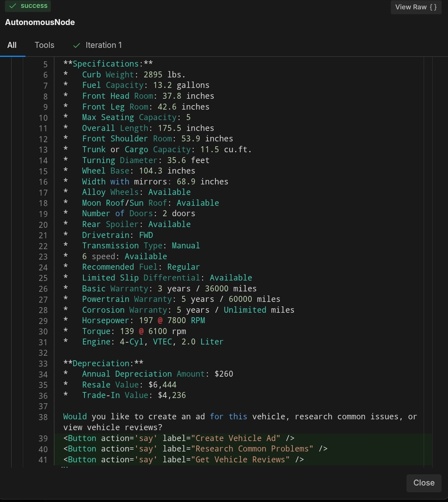The width and height of the screenshot is (448, 502).
Task: Click the Alloy Wheels Available line
Action: [127, 192]
